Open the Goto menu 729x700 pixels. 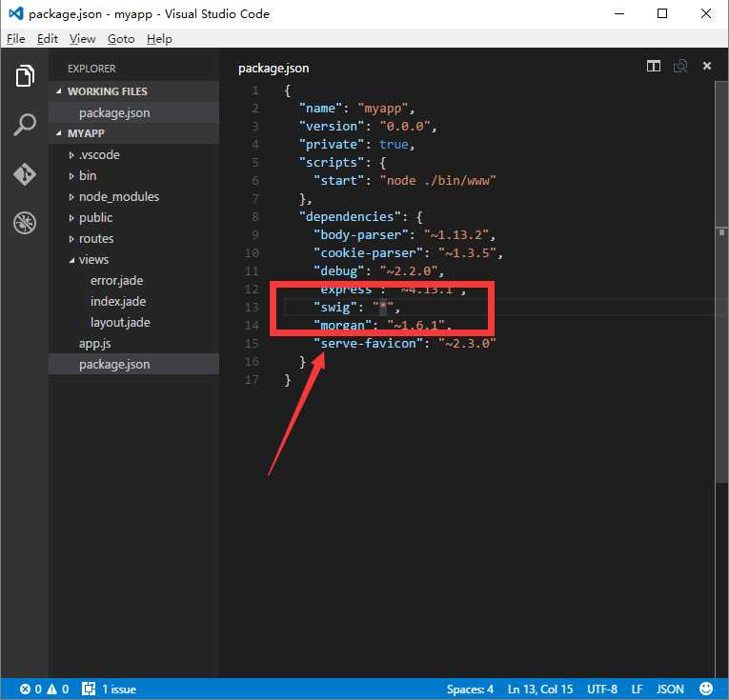pos(121,39)
